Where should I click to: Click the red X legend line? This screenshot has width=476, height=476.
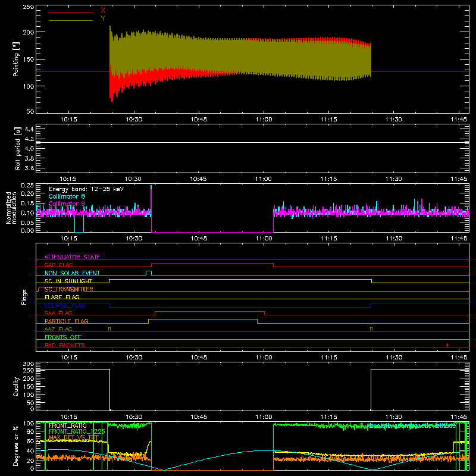point(70,12)
